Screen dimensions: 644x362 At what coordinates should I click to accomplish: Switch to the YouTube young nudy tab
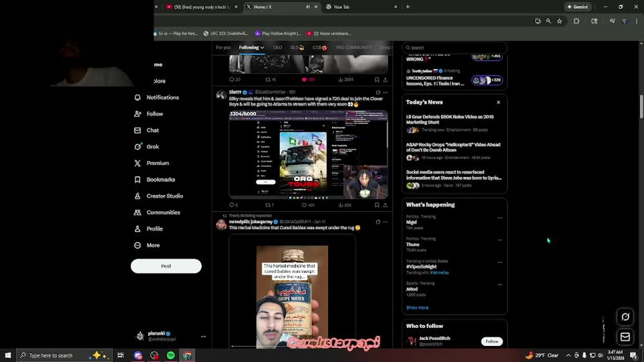(x=201, y=7)
